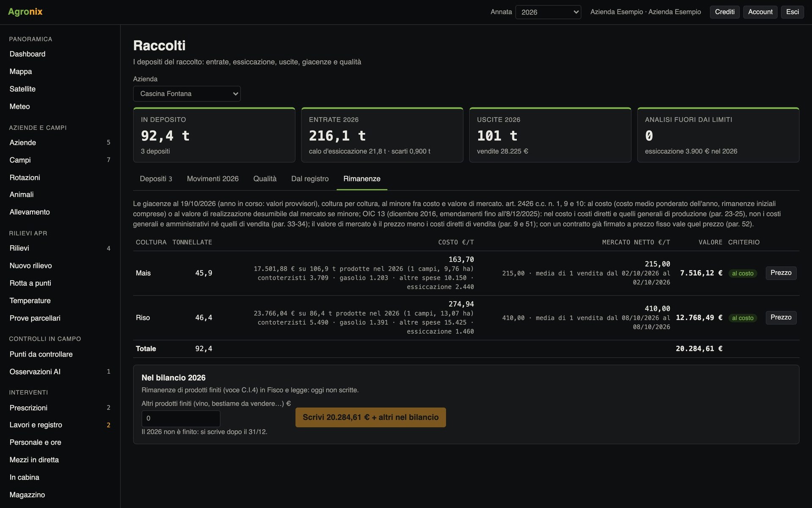Open the Account button
Screen dimensions: 812x508
(760, 12)
